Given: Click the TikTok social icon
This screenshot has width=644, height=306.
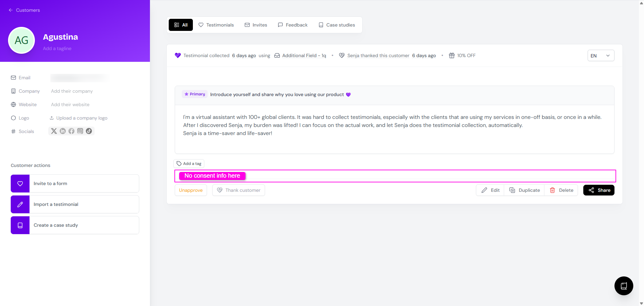Looking at the screenshot, I should tap(89, 131).
